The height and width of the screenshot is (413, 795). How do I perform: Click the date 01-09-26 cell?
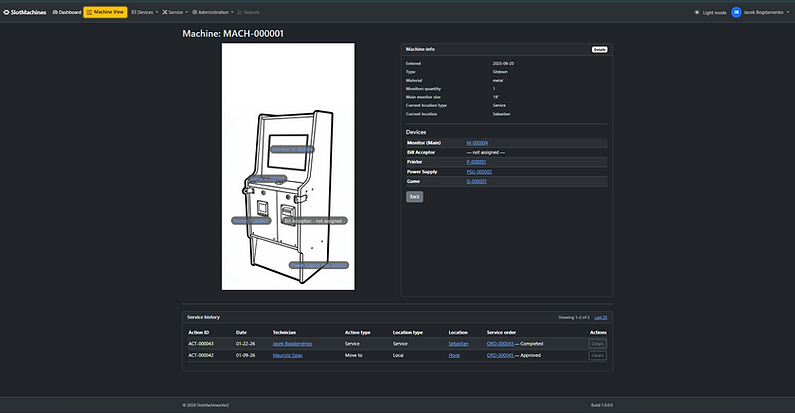[x=245, y=355]
